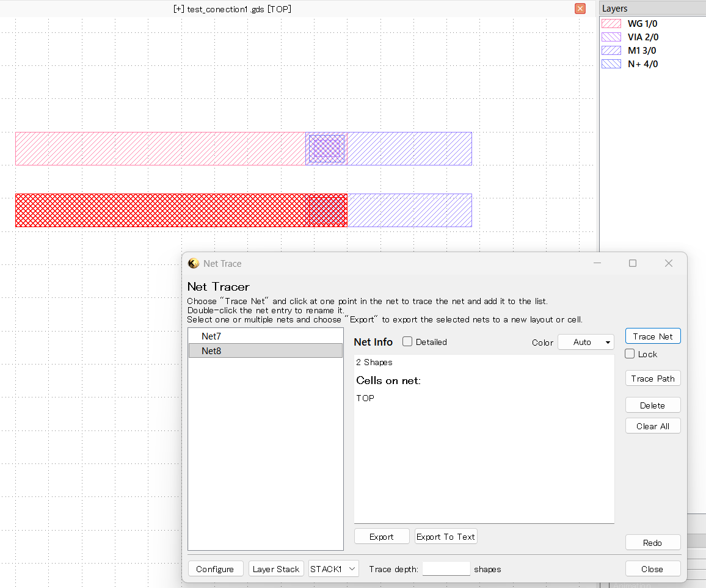Maximize the Net Trace dialog

633,263
